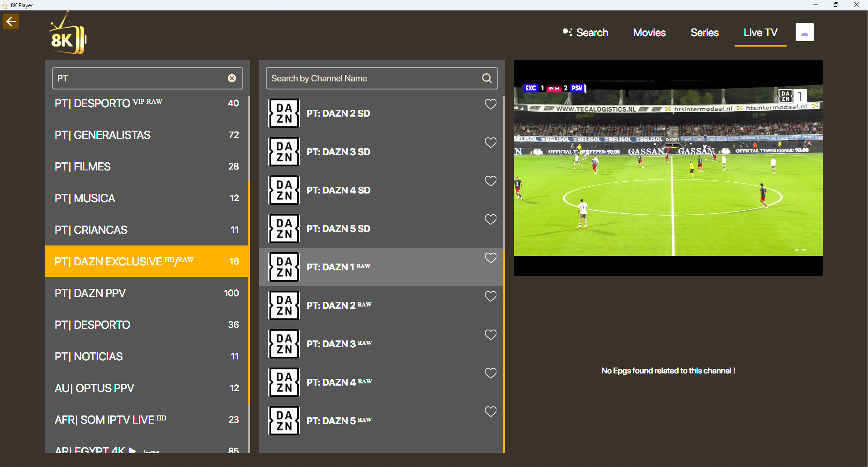868x467 pixels.
Task: Click the category list scrollbar
Action: click(249, 292)
